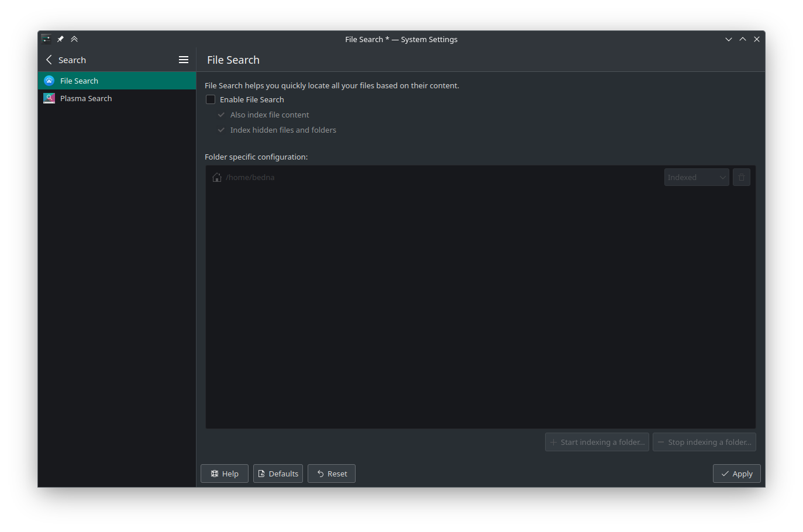
Task: Select Plasma Search in the sidebar
Action: coord(86,98)
